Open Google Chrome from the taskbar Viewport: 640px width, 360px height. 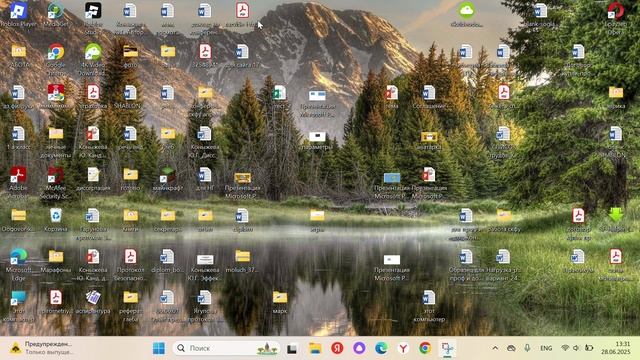425,348
